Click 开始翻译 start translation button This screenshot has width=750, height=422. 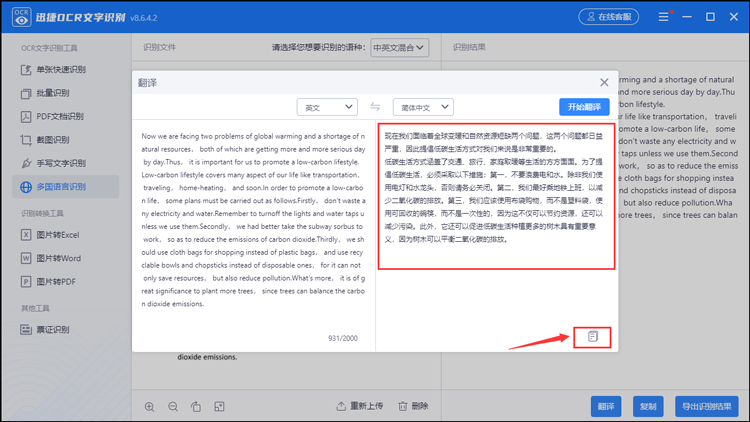coord(584,107)
